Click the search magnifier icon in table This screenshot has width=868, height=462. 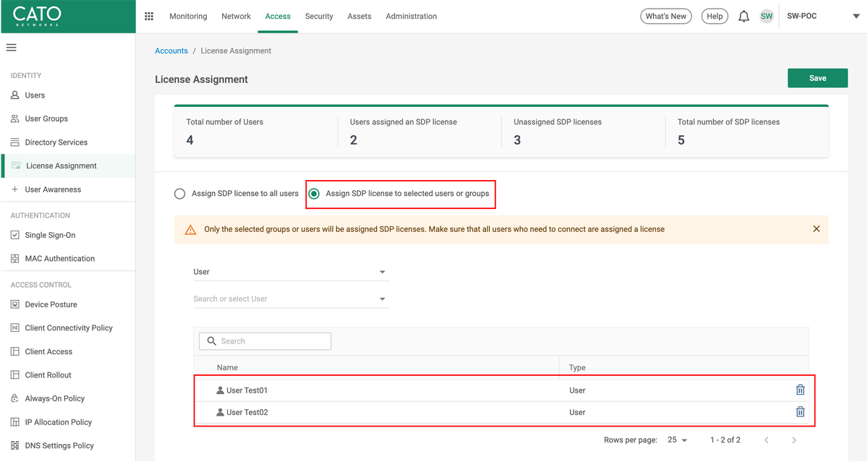(x=212, y=341)
